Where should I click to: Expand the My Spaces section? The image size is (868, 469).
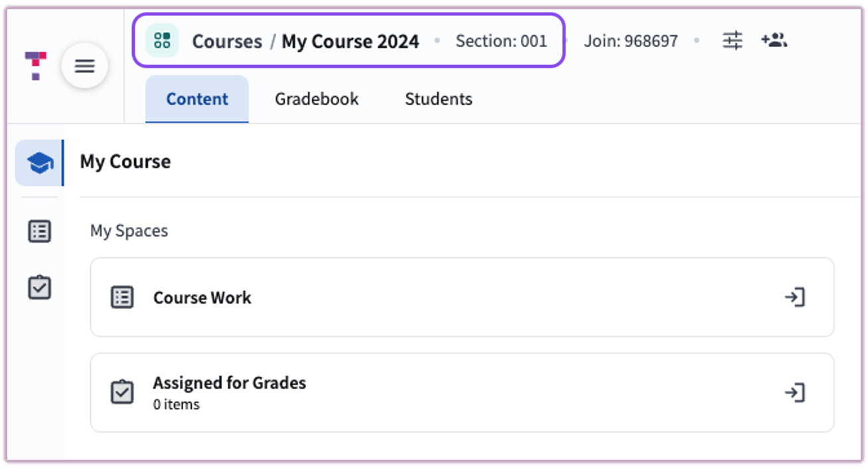129,231
